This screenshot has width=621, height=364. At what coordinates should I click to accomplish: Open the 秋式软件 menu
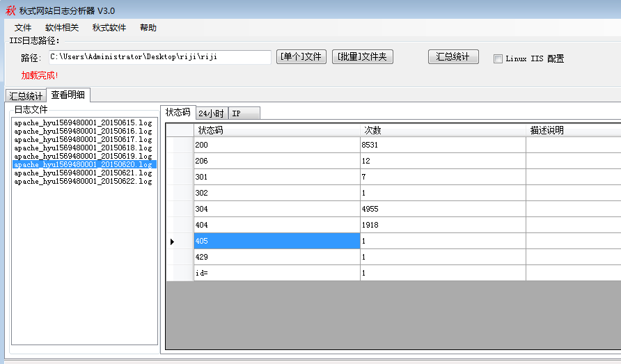(x=109, y=28)
